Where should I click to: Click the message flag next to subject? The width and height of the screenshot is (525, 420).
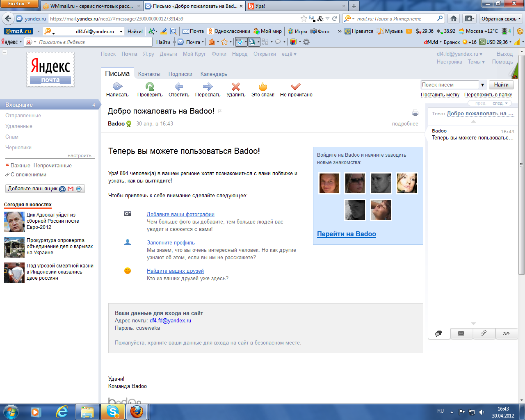click(220, 111)
